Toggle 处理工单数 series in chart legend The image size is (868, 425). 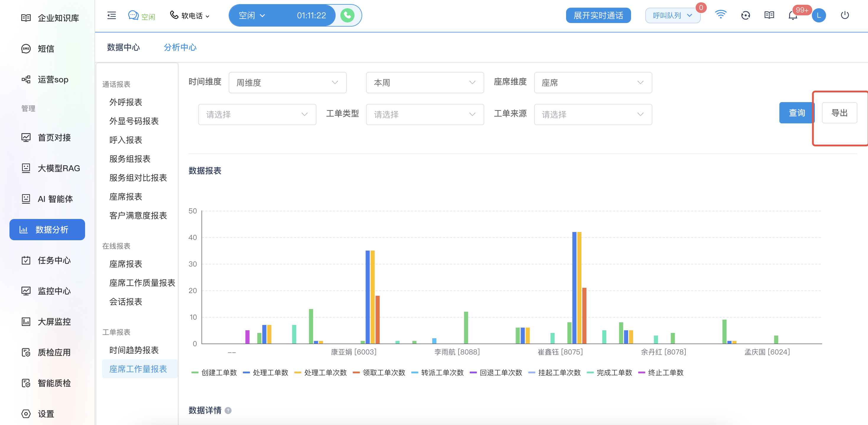pyautogui.click(x=266, y=372)
